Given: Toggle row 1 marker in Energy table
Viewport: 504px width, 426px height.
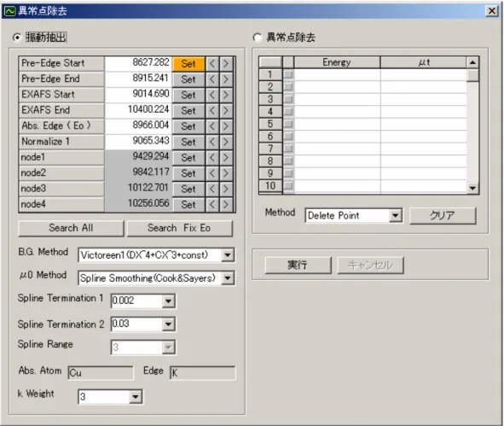Looking at the screenshot, I should (x=288, y=74).
